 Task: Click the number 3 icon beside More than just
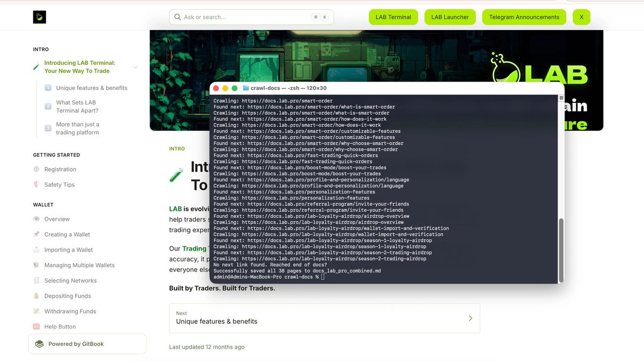click(48, 128)
